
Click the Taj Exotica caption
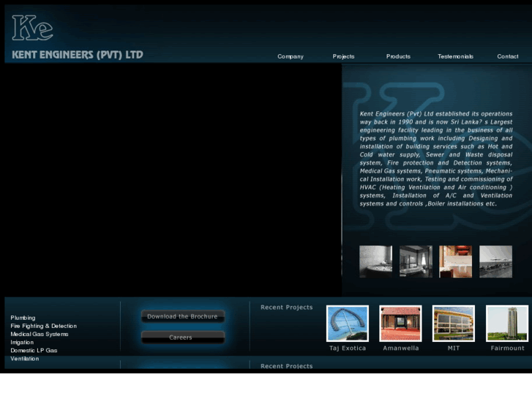348,348
